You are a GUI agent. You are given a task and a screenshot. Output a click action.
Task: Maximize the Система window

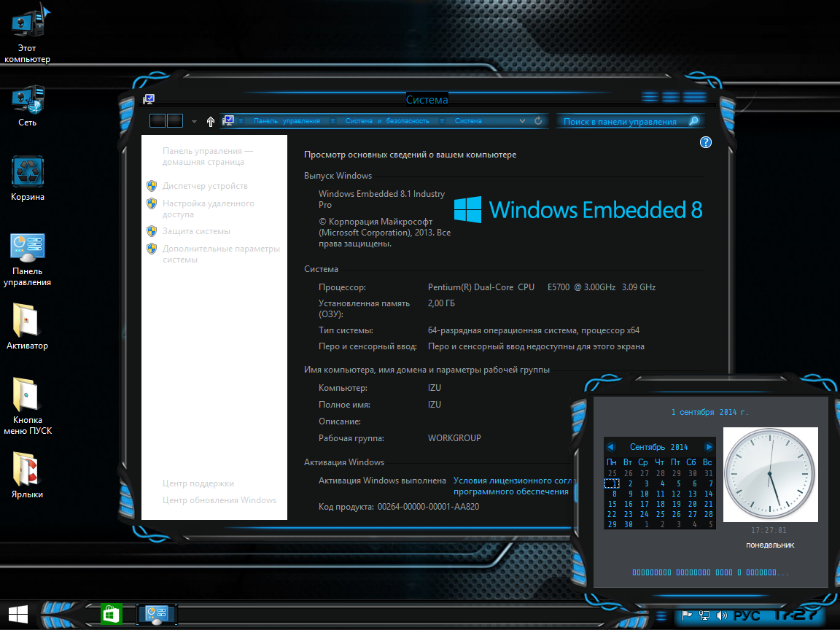point(671,97)
